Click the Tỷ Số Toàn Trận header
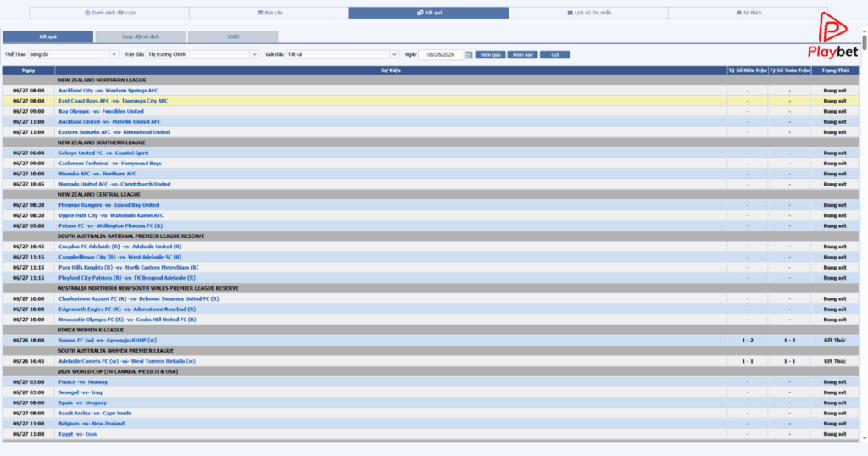Viewport: 868px width, 456px height. pos(789,70)
